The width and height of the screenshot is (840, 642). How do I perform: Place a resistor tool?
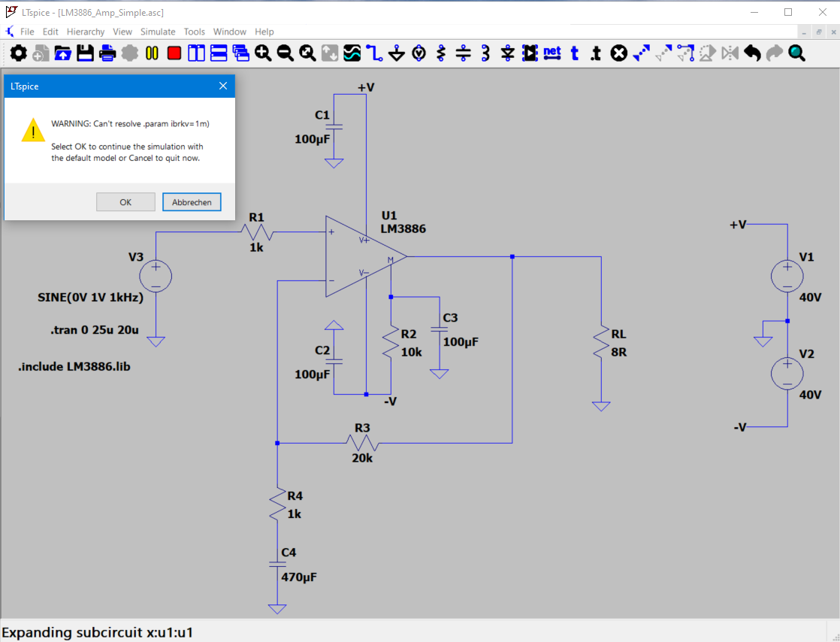click(x=441, y=53)
